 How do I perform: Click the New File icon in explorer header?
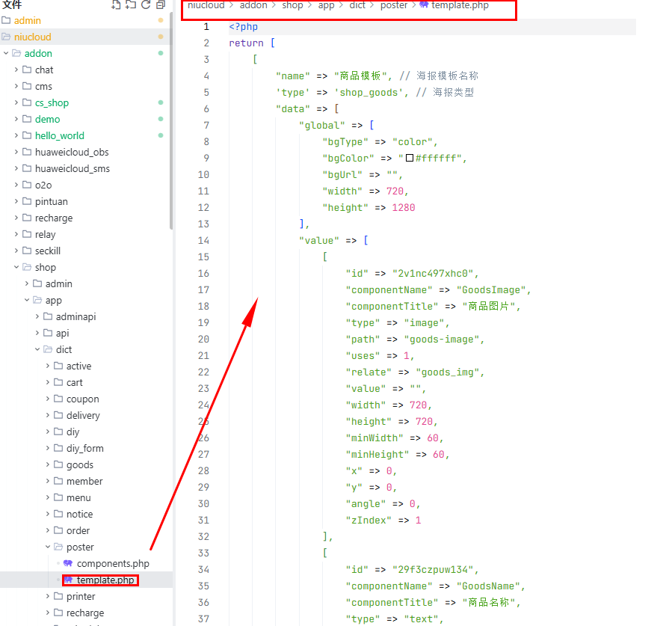116,4
